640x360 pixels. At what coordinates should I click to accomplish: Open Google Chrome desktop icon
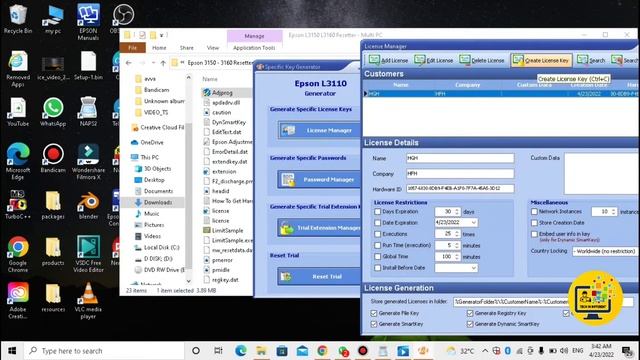pos(18,254)
